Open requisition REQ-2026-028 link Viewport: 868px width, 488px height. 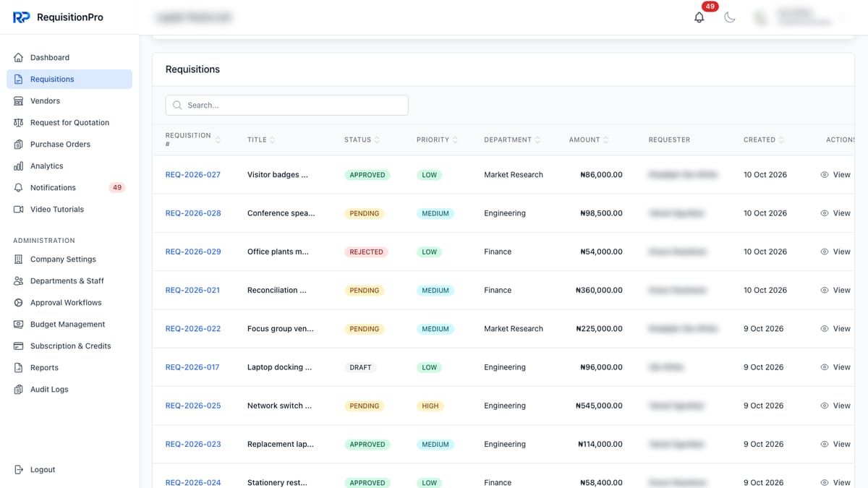click(193, 213)
